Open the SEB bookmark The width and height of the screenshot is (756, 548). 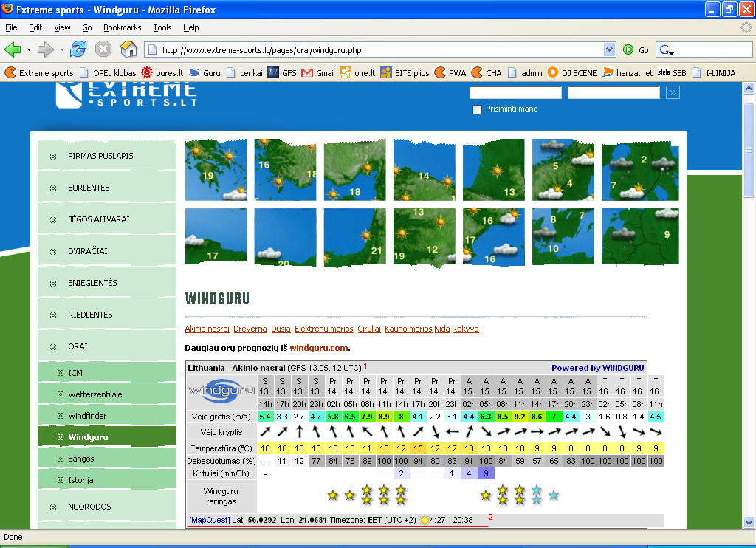(672, 73)
